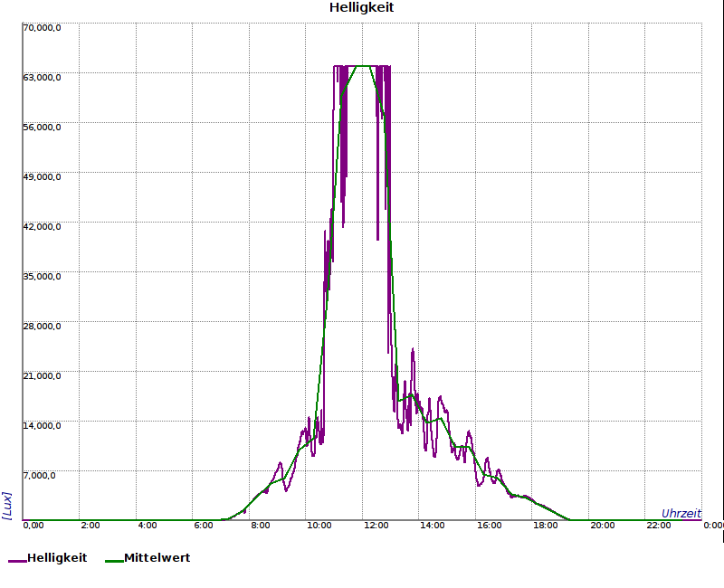Click the y-axis label "70,000,0"

point(42,28)
